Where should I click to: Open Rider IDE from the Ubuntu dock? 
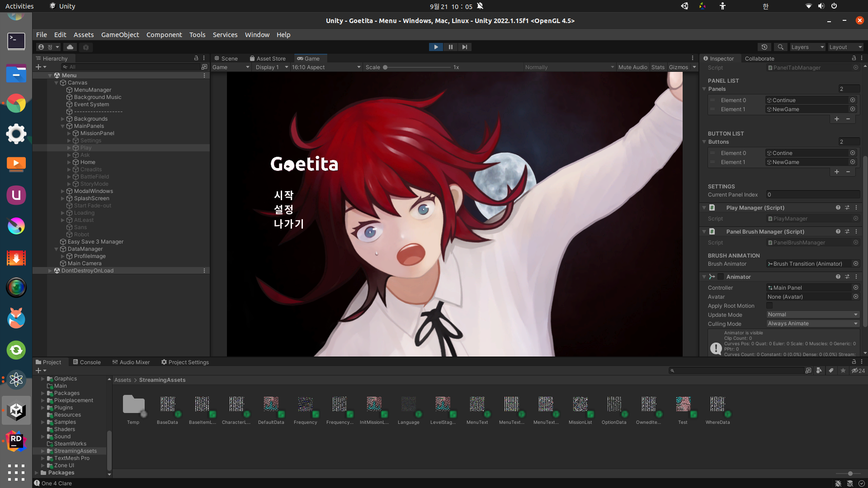pos(16,441)
